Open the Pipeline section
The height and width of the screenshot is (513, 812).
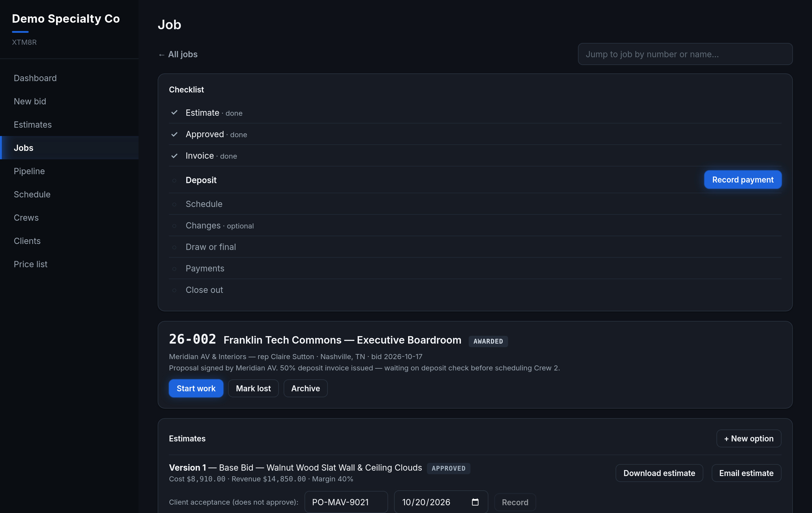69,171
